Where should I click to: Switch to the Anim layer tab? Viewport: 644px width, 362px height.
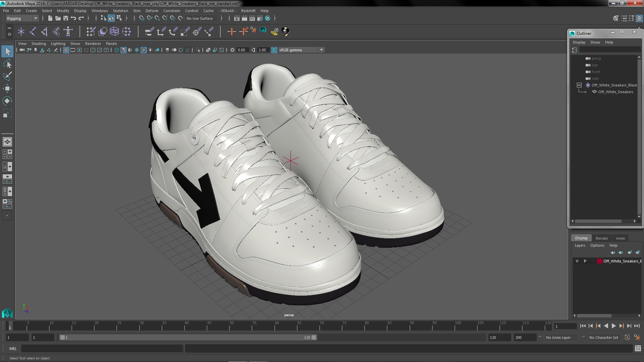pyautogui.click(x=620, y=238)
